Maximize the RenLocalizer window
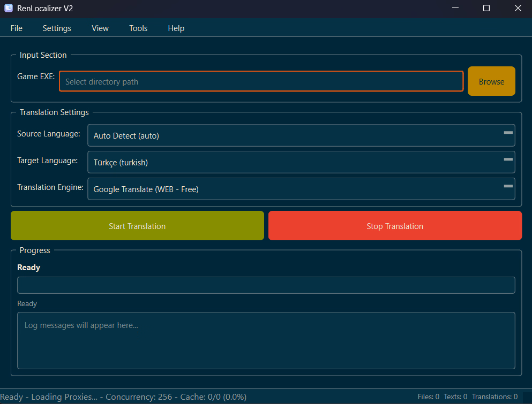The height and width of the screenshot is (404, 532). [486, 9]
